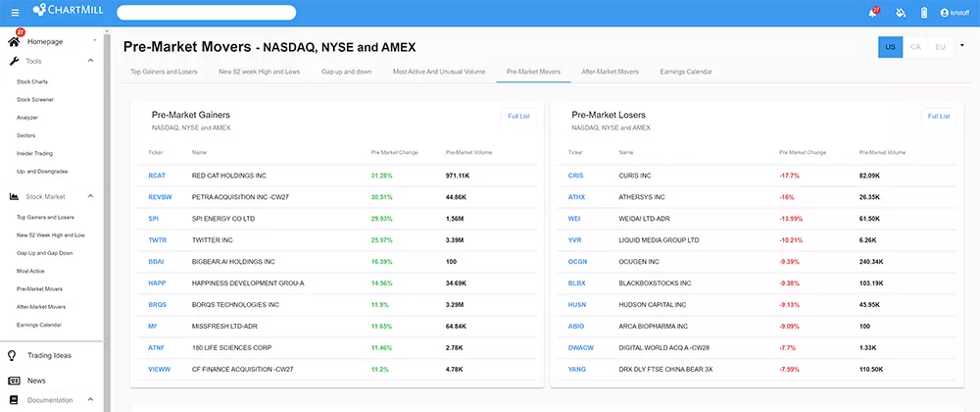Click the Trading Ideas lightbulb icon

point(13,354)
